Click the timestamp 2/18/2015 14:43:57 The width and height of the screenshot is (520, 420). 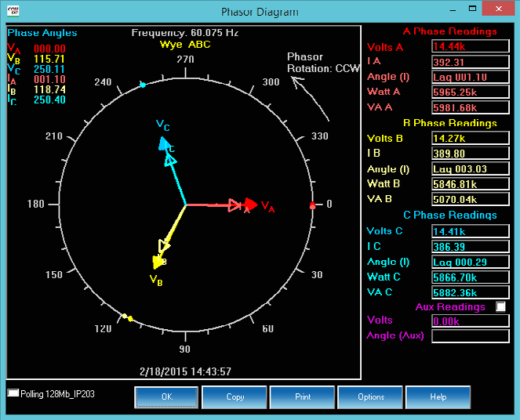click(x=185, y=371)
